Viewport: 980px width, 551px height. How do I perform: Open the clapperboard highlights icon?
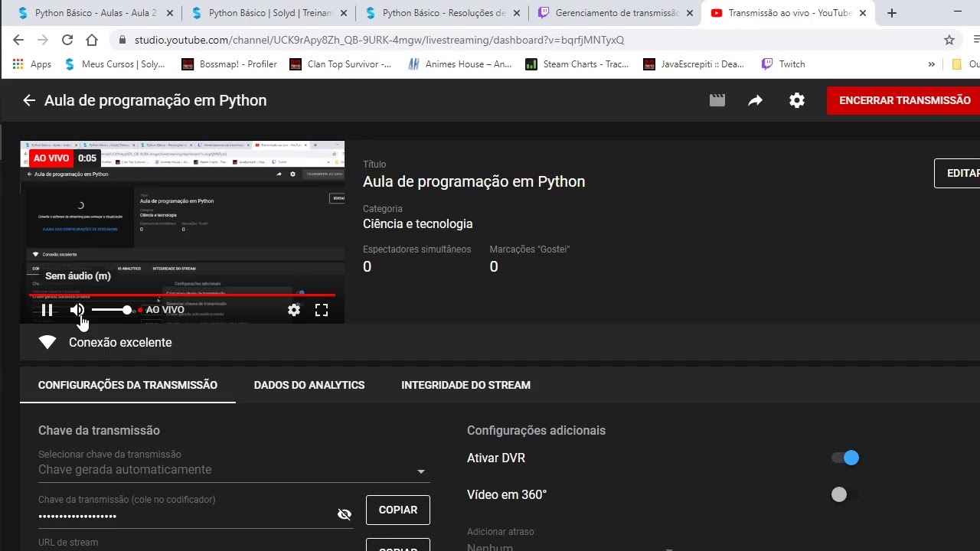click(717, 100)
